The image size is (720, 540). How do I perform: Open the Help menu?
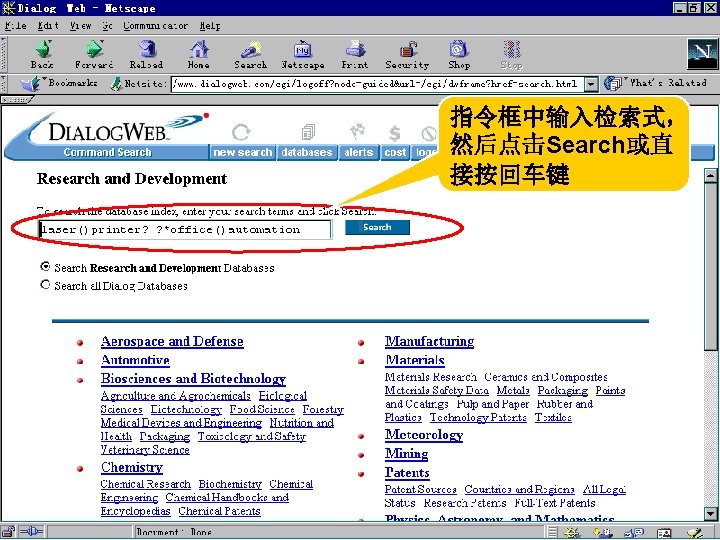[210, 26]
